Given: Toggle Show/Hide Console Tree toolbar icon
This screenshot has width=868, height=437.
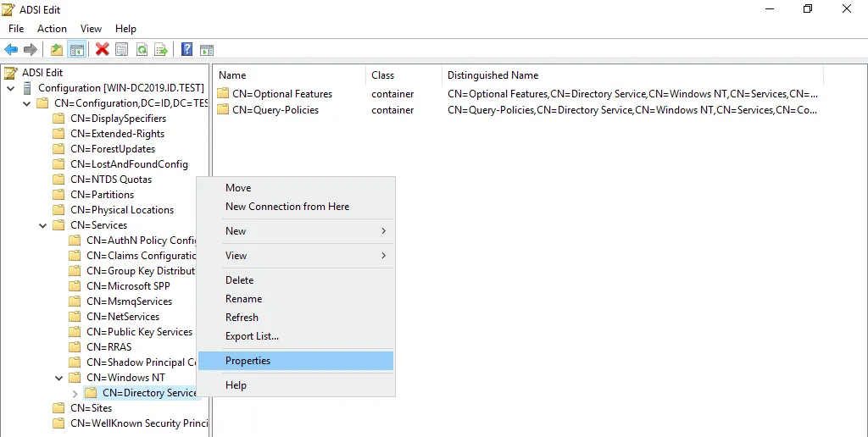Looking at the screenshot, I should click(x=76, y=49).
